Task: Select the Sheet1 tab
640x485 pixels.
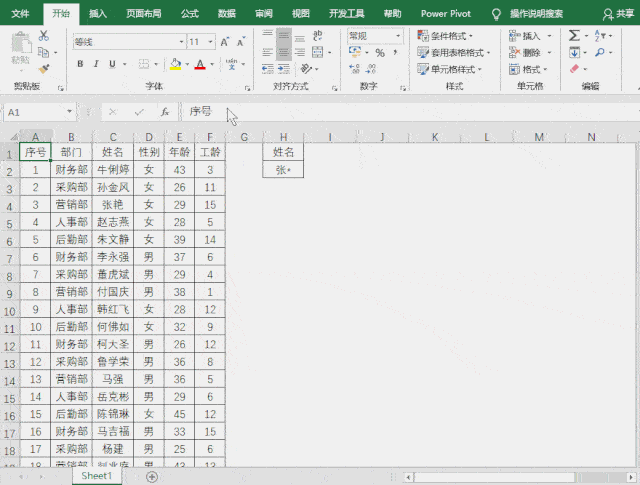Action: click(96, 476)
